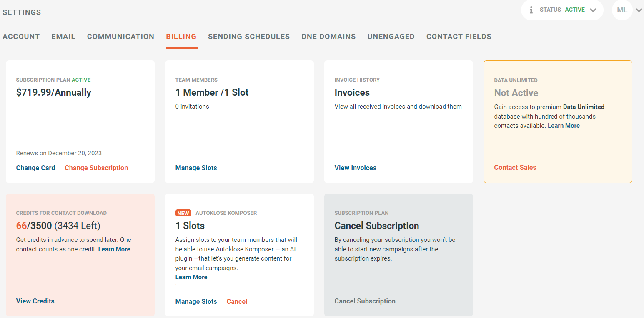The height and width of the screenshot is (318, 644).
Task: Click the Change Subscription link
Action: coord(96,168)
